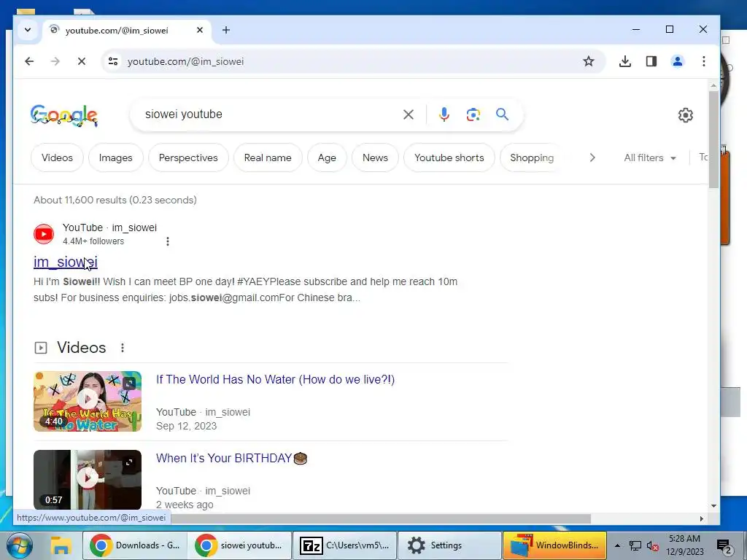Screen dimensions: 747x560
Task: Open Google quick settings gear
Action: pyautogui.click(x=686, y=114)
